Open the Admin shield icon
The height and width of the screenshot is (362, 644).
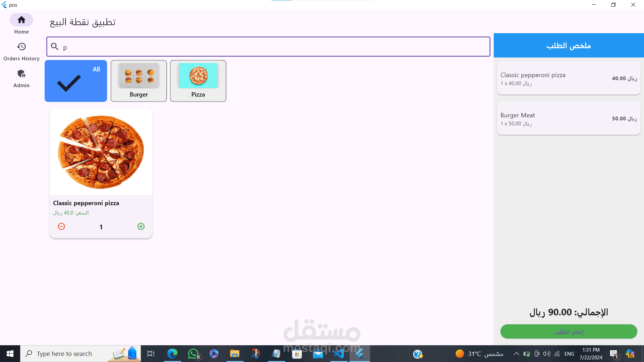click(21, 74)
